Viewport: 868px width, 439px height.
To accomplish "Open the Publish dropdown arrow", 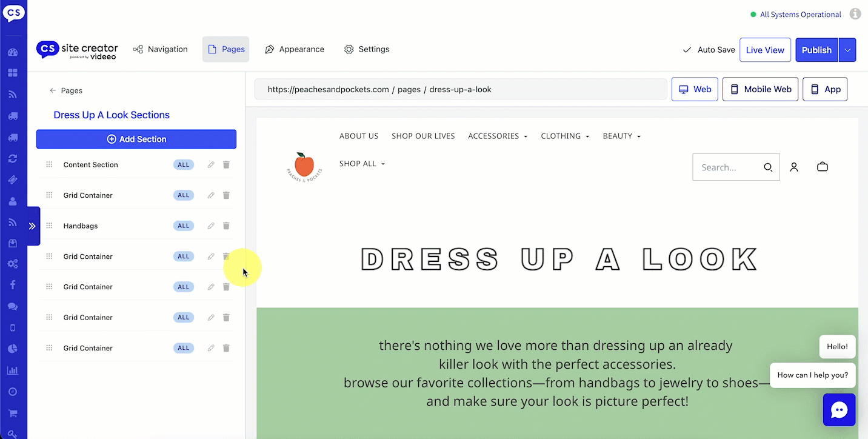I will click(x=847, y=50).
